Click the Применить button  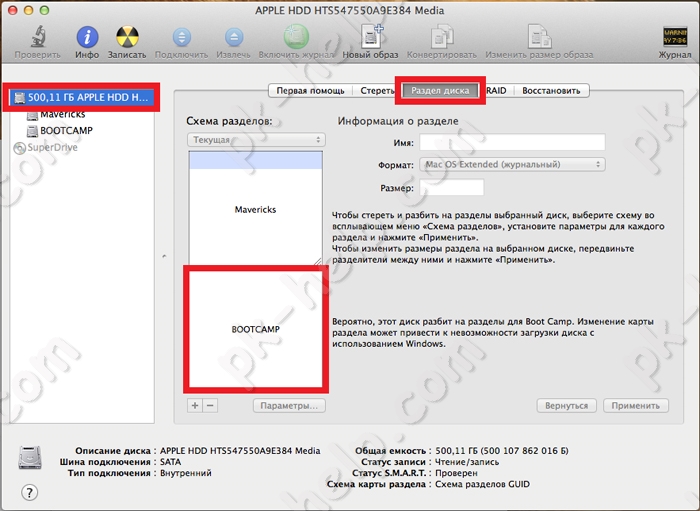pos(636,406)
